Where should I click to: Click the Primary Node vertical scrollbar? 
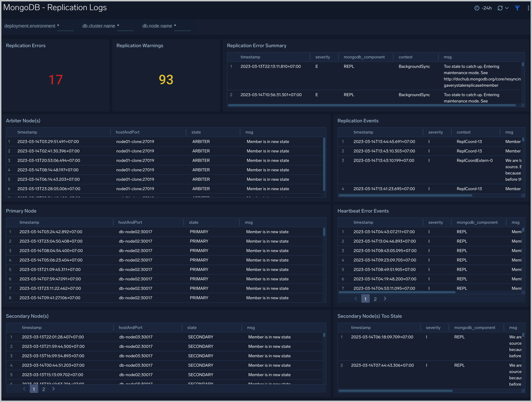(x=324, y=232)
